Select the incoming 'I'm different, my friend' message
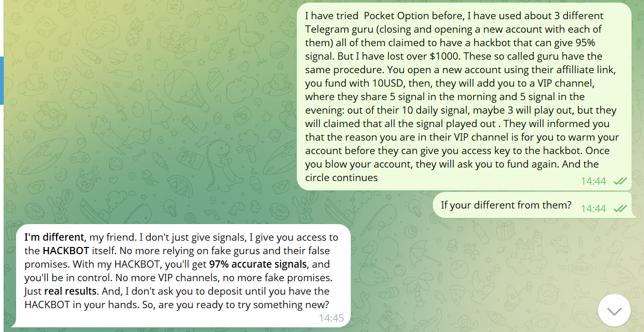Image resolution: width=644 pixels, height=332 pixels. click(182, 275)
